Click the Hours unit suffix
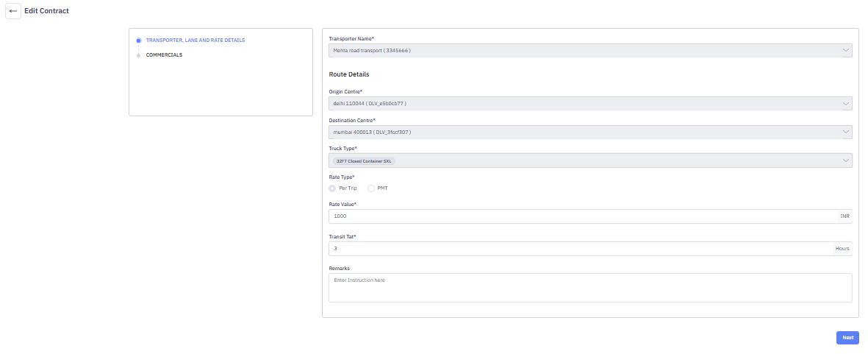The width and height of the screenshot is (868, 354). tap(842, 249)
